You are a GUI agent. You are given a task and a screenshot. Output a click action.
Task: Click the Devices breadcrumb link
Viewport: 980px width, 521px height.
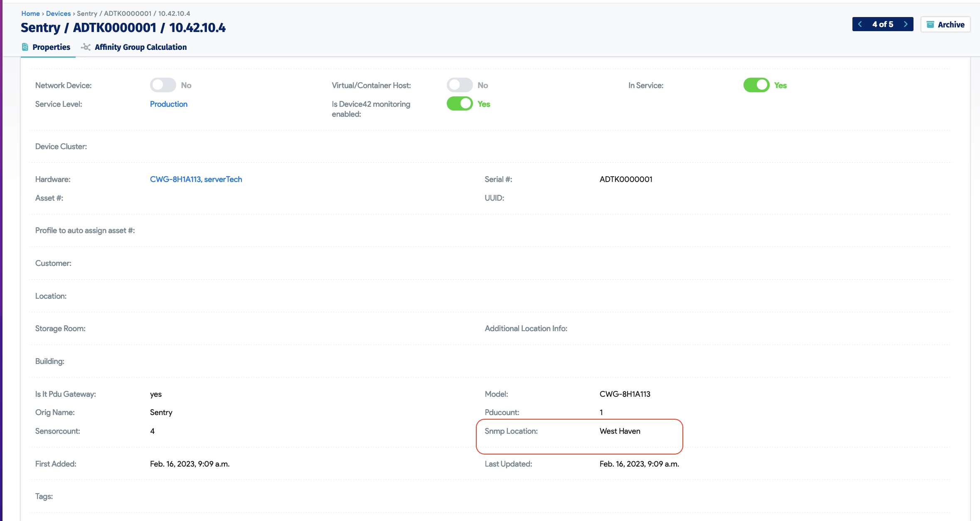(58, 13)
